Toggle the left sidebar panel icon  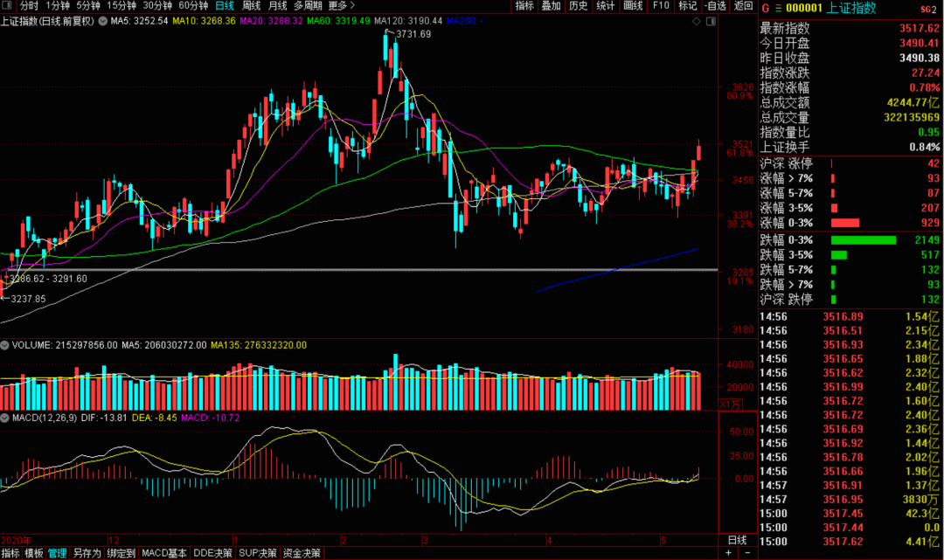pyautogui.click(x=7, y=5)
